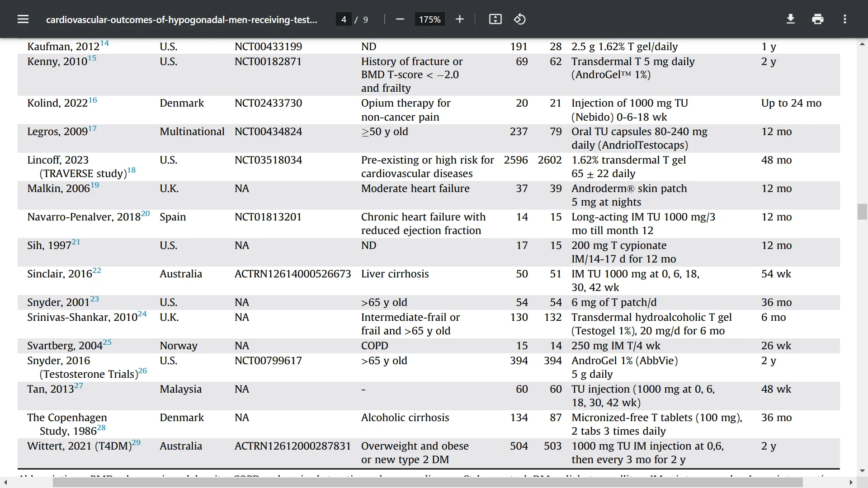Click trial ID NCT01813201
868x488 pixels.
[x=268, y=217]
